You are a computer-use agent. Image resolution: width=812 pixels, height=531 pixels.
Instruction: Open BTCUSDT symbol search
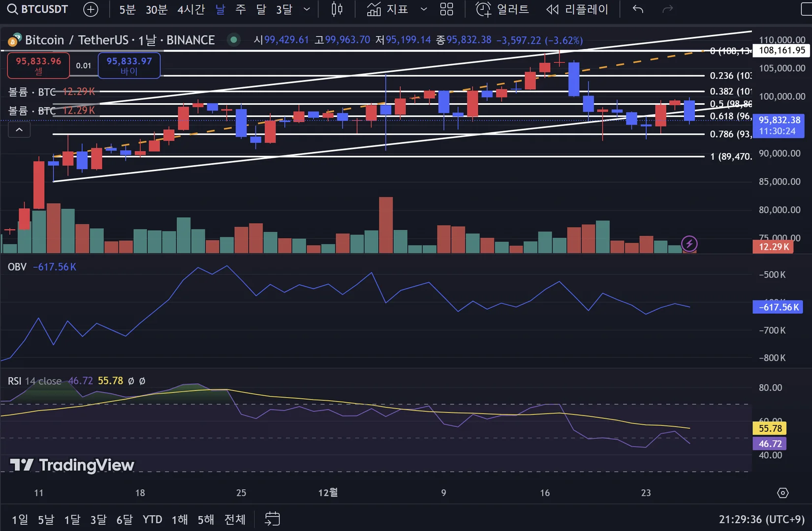coord(38,9)
